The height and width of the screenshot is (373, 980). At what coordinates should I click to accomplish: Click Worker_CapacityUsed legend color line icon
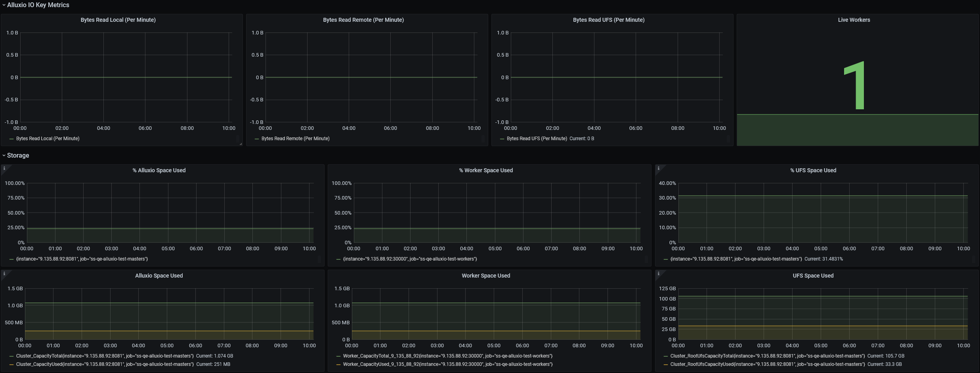[x=338, y=365]
